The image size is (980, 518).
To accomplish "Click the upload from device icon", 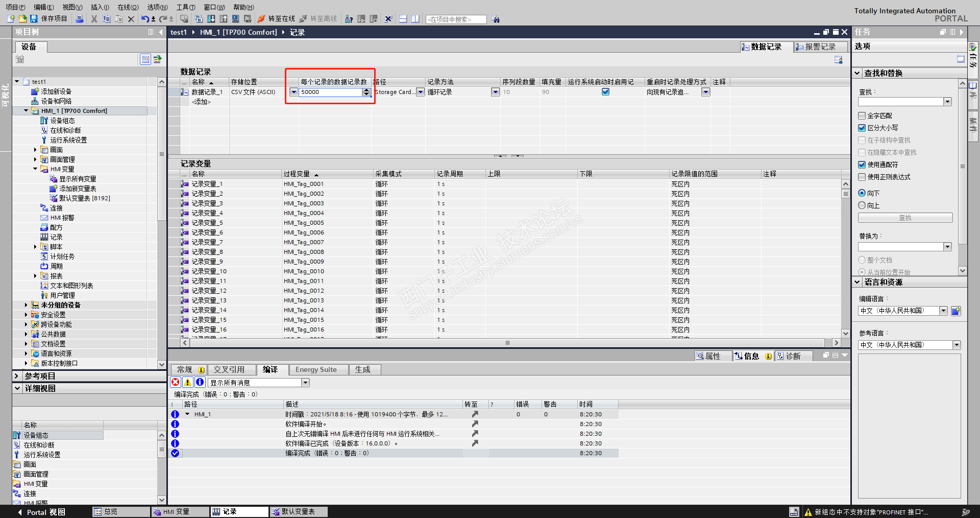I will point(224,19).
